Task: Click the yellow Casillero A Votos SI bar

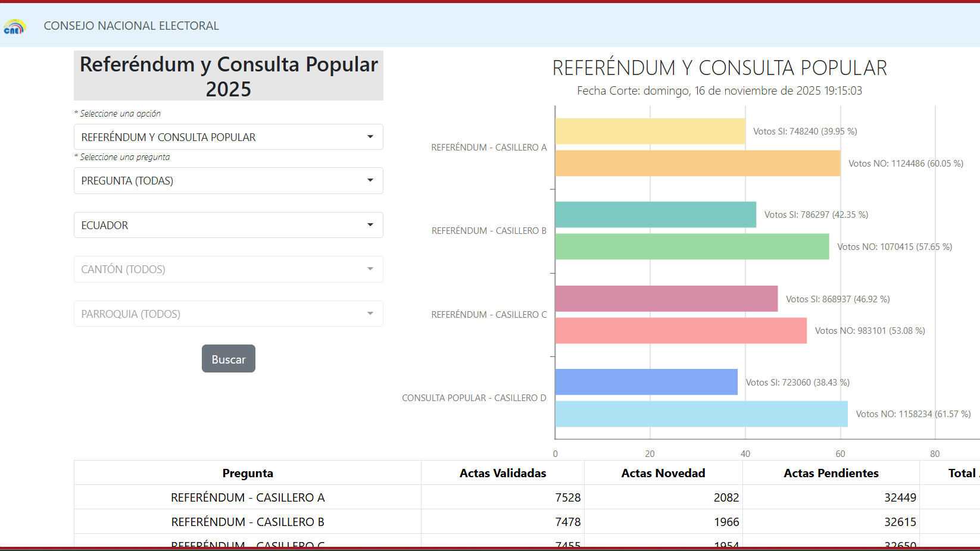Action: click(x=650, y=132)
